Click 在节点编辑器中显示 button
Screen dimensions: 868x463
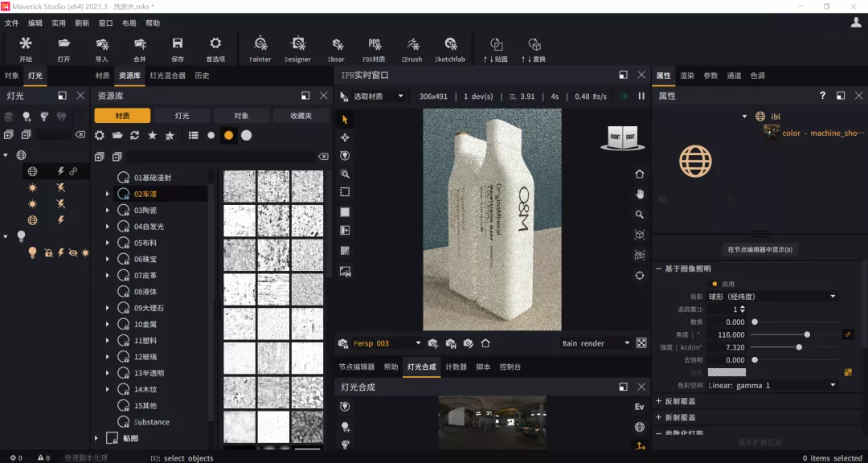tap(759, 250)
